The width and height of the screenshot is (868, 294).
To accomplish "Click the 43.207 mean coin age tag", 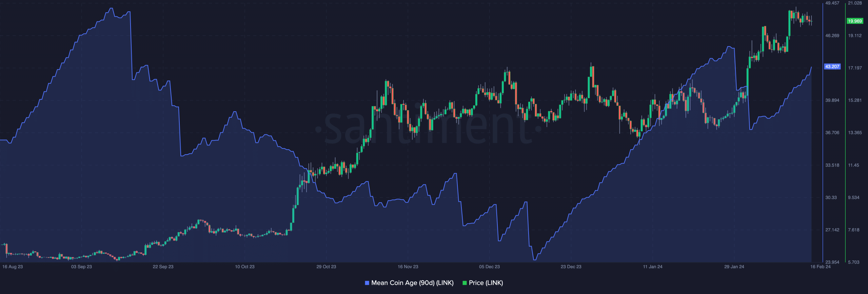I will pyautogui.click(x=832, y=66).
